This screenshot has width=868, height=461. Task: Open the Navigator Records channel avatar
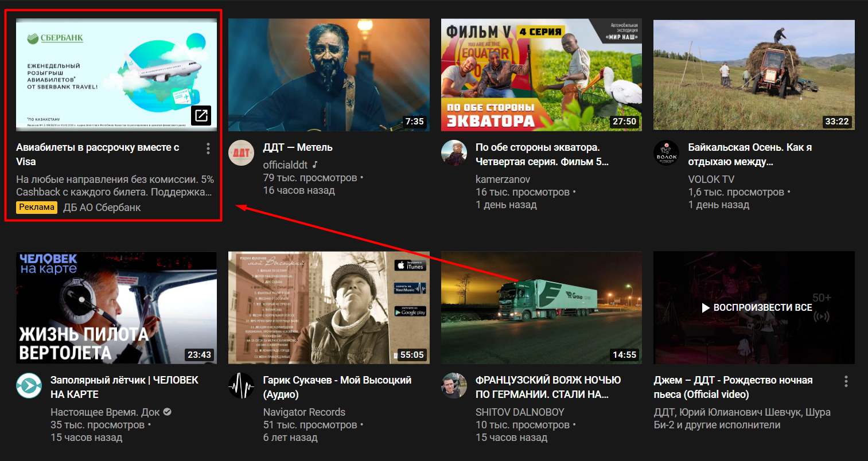tap(241, 386)
